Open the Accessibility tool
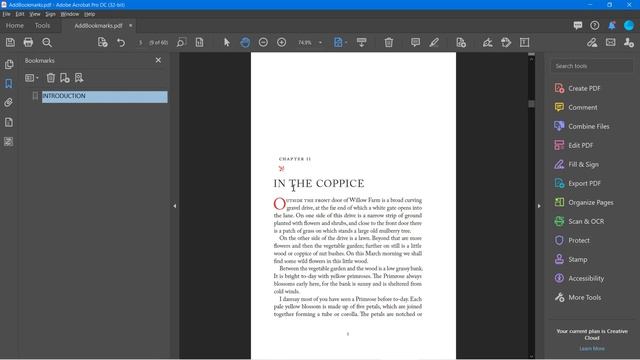Viewport: 640px width, 360px height. (586, 278)
